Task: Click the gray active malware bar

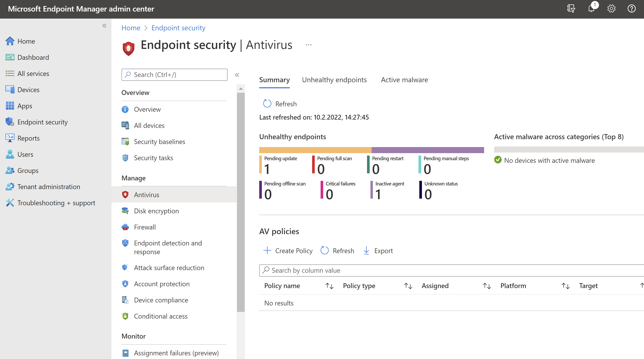Action: (x=569, y=150)
